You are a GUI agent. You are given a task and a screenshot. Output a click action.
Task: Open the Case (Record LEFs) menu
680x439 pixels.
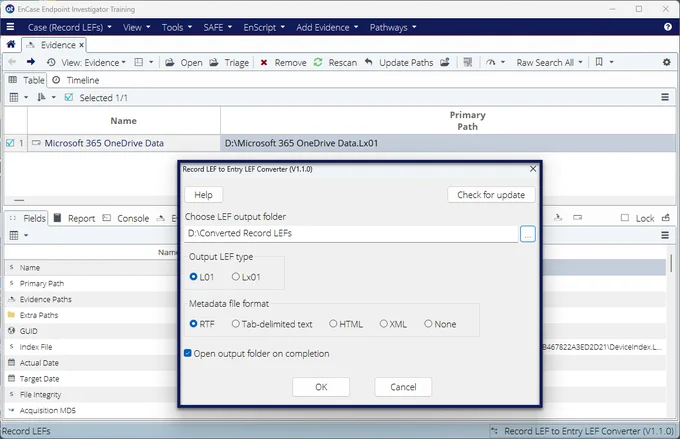coord(69,27)
